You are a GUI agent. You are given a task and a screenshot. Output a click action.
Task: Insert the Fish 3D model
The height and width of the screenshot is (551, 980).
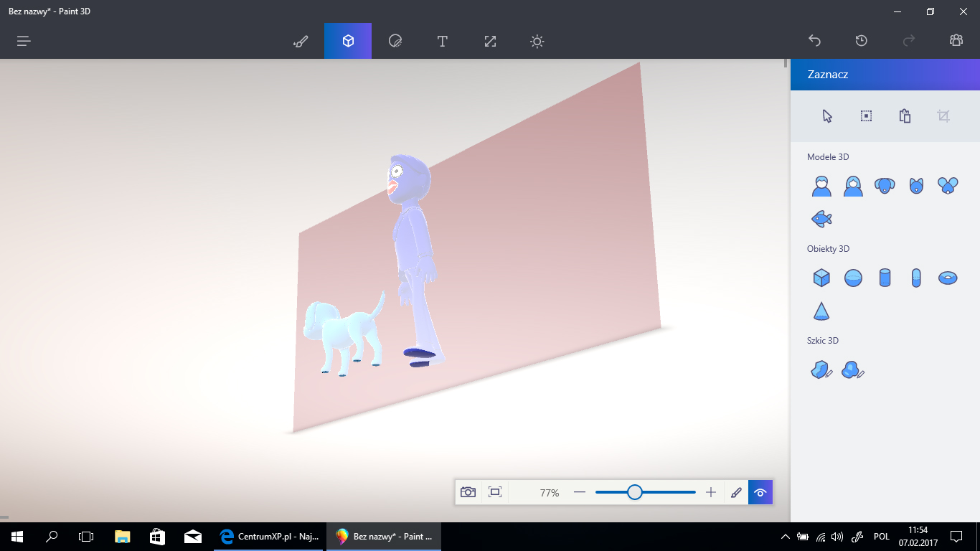[821, 218]
